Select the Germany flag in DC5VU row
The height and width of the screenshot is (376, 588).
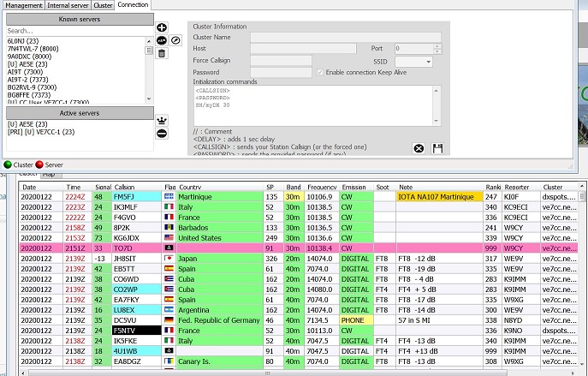click(169, 320)
